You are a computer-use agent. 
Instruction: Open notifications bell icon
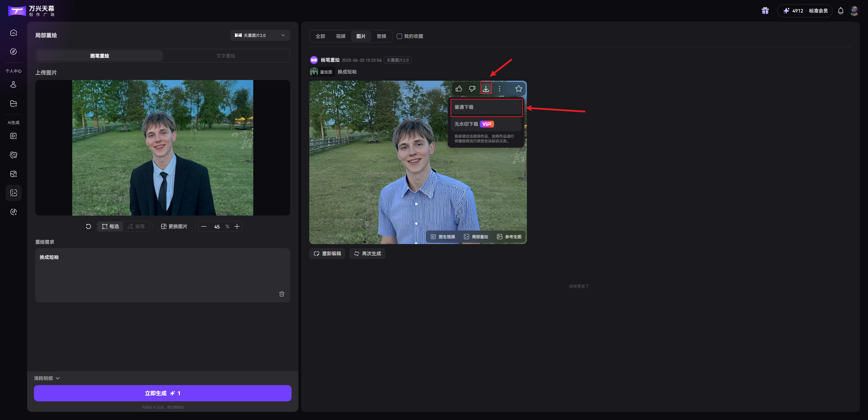point(841,11)
